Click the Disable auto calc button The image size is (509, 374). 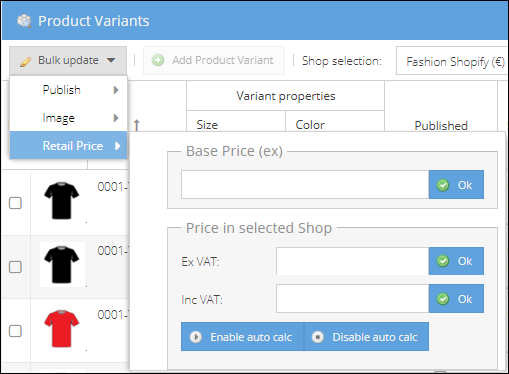[366, 337]
